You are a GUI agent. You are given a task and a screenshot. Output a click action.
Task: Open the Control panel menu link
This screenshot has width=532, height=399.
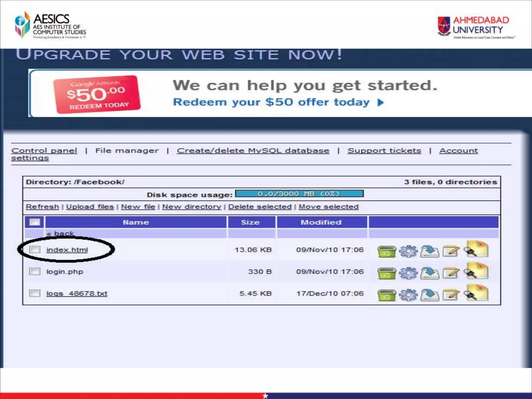point(44,151)
